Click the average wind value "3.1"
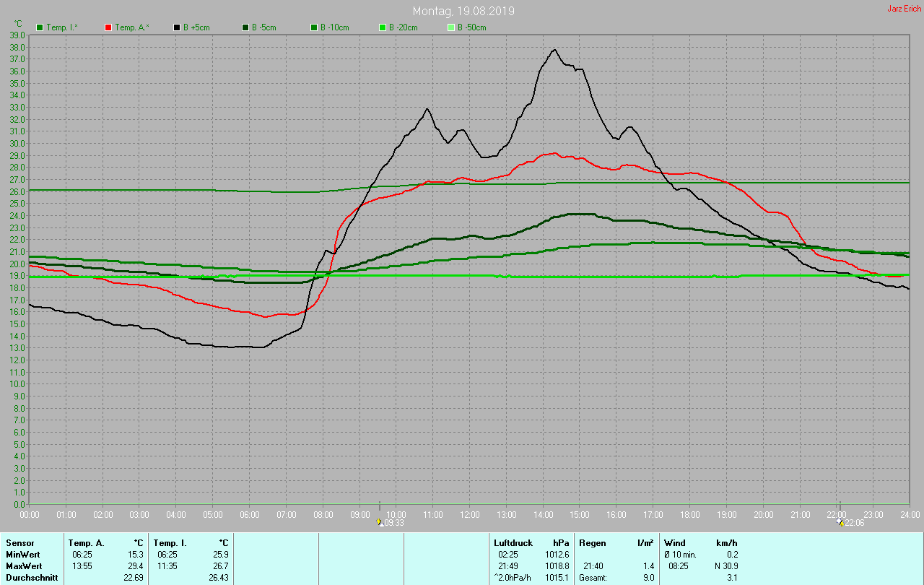This screenshot has width=924, height=585. pyautogui.click(x=732, y=578)
